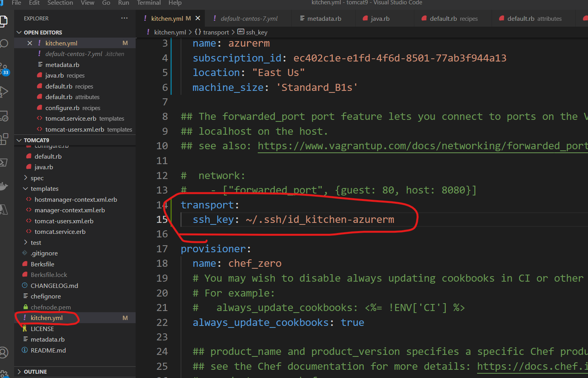Open the Docker whale view
Image resolution: width=588 pixels, height=378 pixels.
pyautogui.click(x=4, y=186)
